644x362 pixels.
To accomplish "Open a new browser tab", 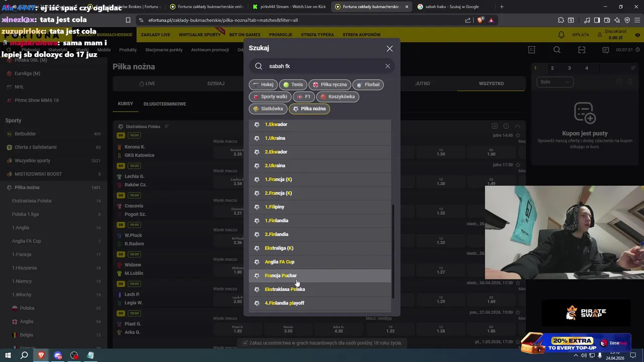I will coord(502,7).
